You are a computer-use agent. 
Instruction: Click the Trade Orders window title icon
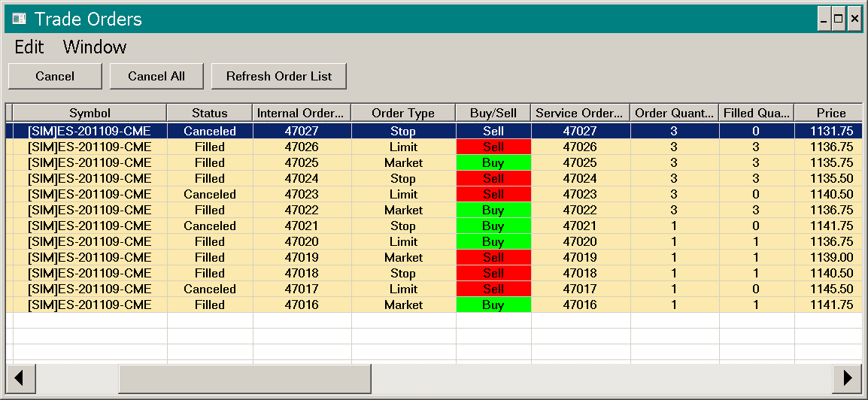click(x=19, y=19)
